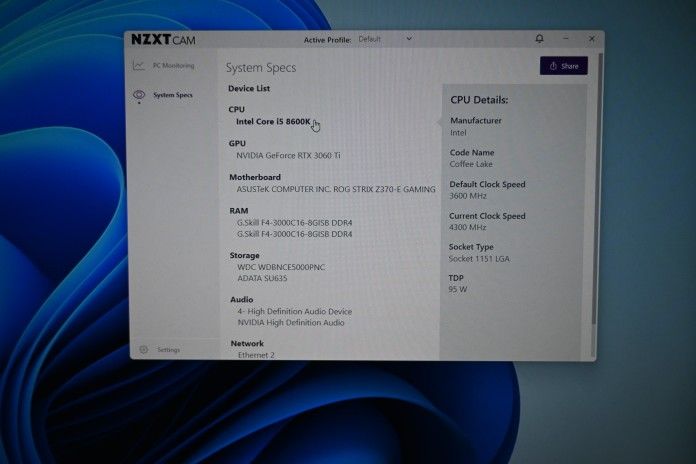Select 4- High Definition Audio Device

(295, 312)
